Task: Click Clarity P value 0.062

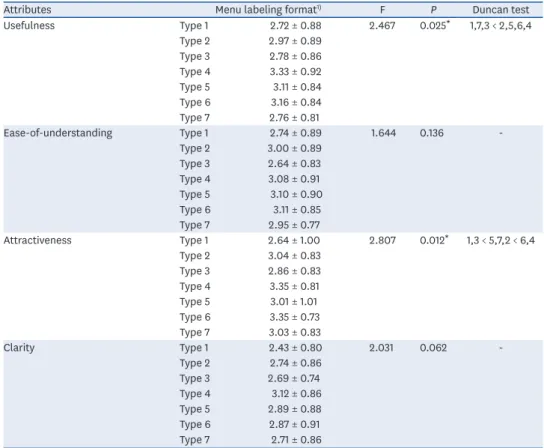Action: [433, 348]
